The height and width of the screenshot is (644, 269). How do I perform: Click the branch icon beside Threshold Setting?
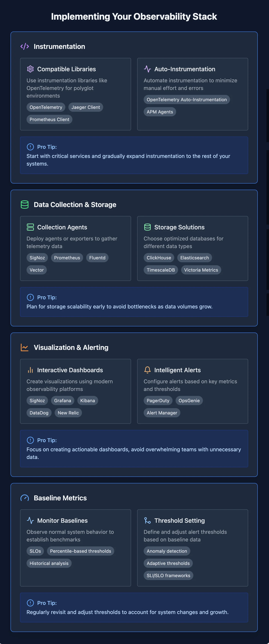tap(147, 520)
